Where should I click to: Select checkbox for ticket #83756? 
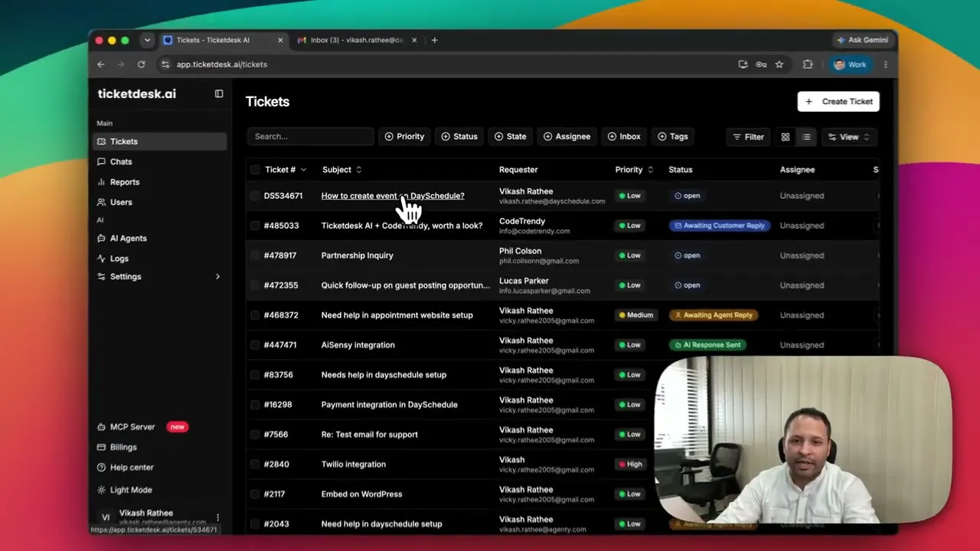[256, 375]
